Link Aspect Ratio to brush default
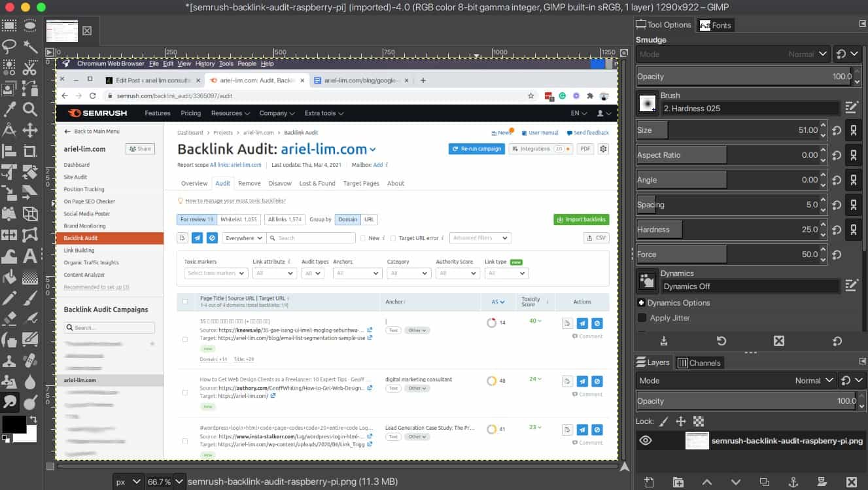 pyautogui.click(x=853, y=155)
